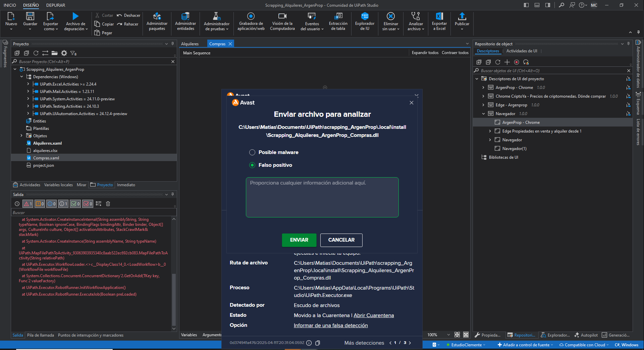
Task: Open the Variables locales panel tab
Action: pos(58,185)
